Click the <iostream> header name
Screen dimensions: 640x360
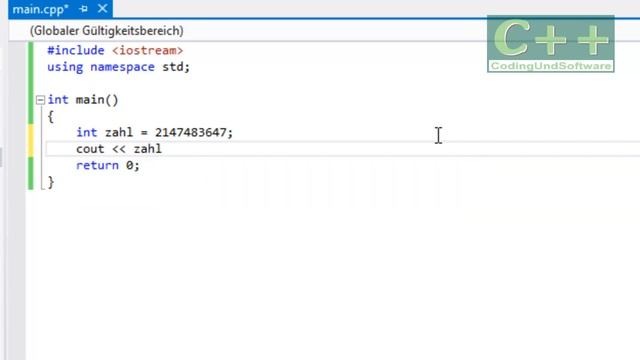[147, 51]
